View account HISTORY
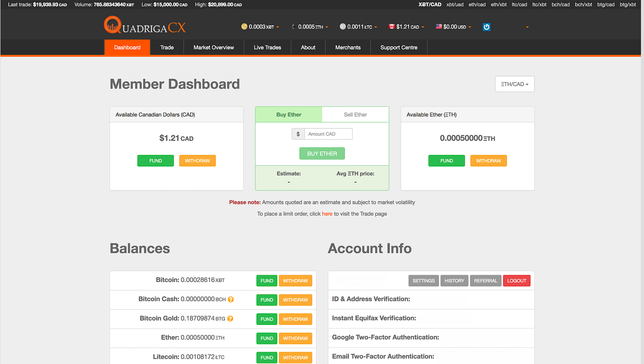The image size is (644, 364). pyautogui.click(x=454, y=281)
